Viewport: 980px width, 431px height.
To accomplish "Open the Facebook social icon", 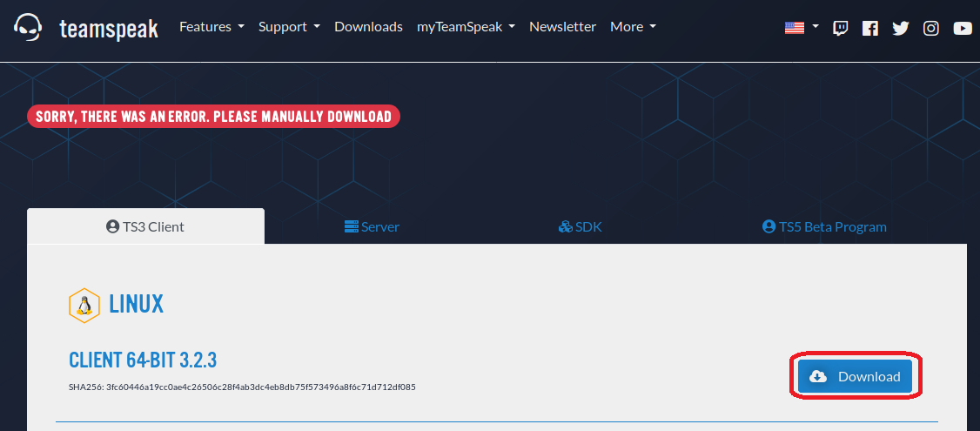I will point(870,28).
